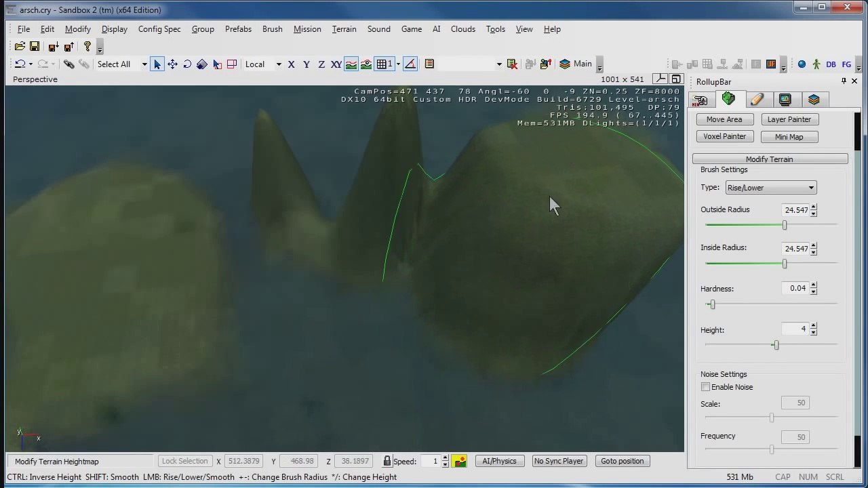
Task: Switch to RollupBar Terrain tab
Action: click(728, 100)
